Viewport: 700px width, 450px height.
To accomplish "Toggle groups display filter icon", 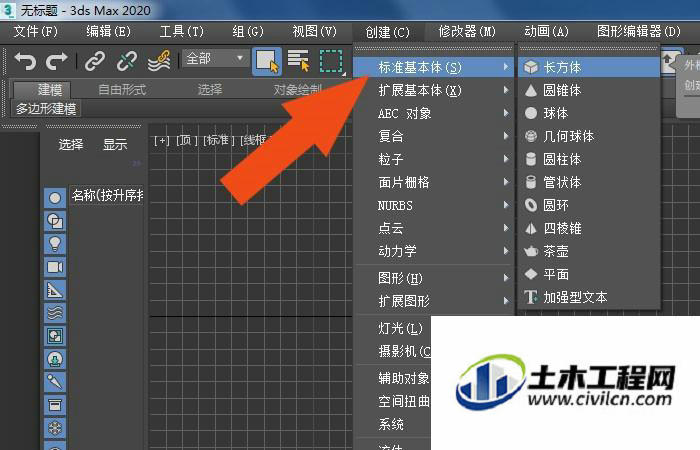I will pos(55,336).
